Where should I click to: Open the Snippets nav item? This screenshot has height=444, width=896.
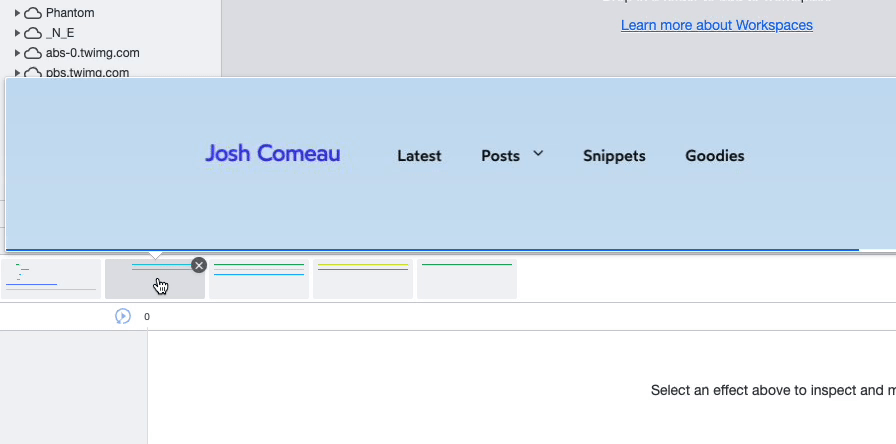point(614,156)
